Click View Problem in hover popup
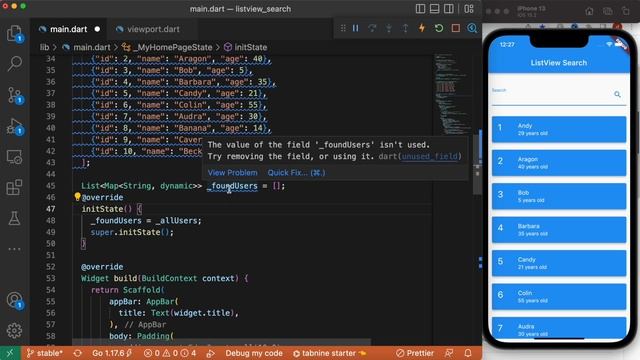 pyautogui.click(x=233, y=173)
